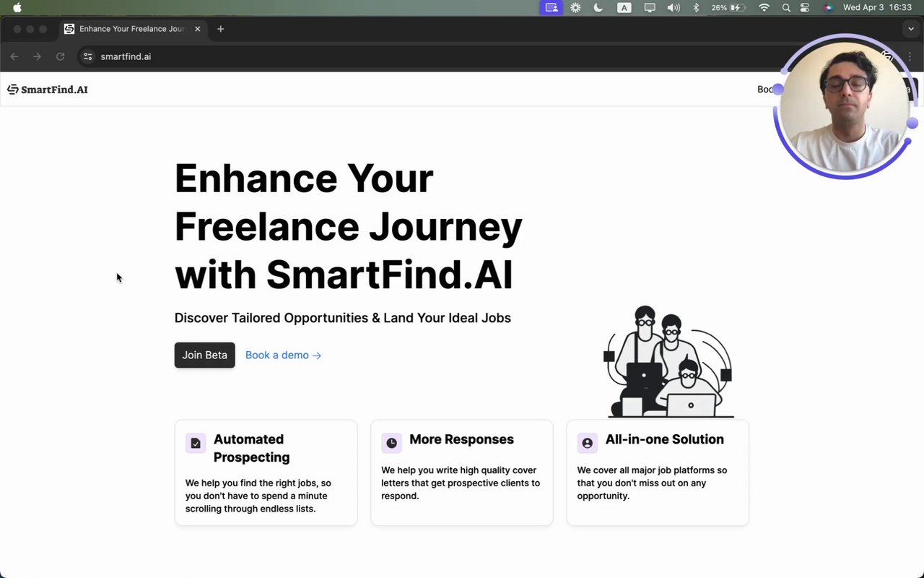
Task: Go forward with the browser forward arrow
Action: tap(38, 56)
